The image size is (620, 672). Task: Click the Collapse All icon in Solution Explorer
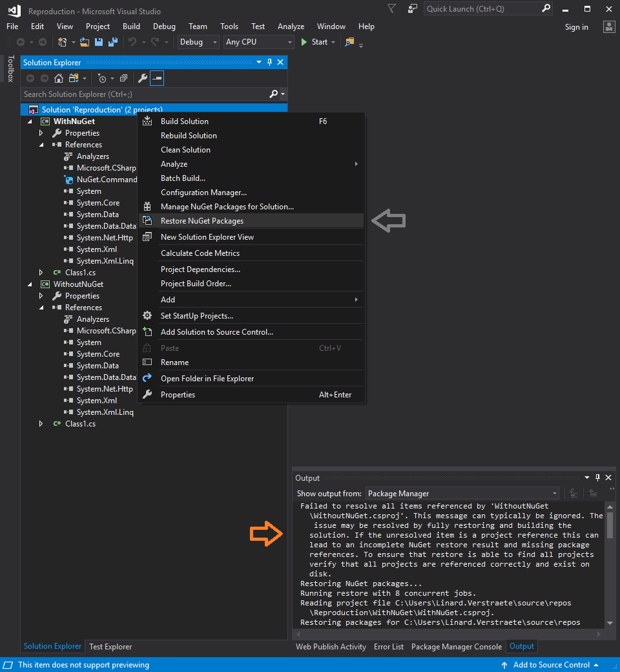tap(123, 77)
